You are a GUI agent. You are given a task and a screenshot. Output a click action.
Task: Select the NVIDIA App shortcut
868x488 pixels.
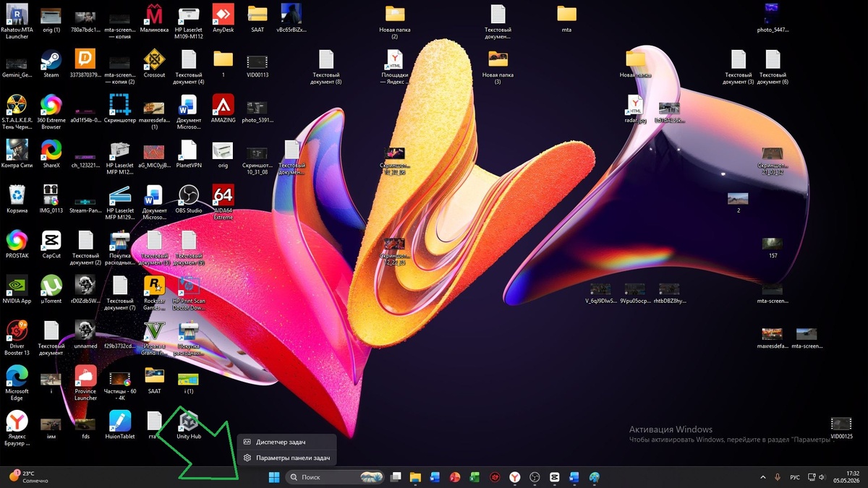(x=17, y=289)
